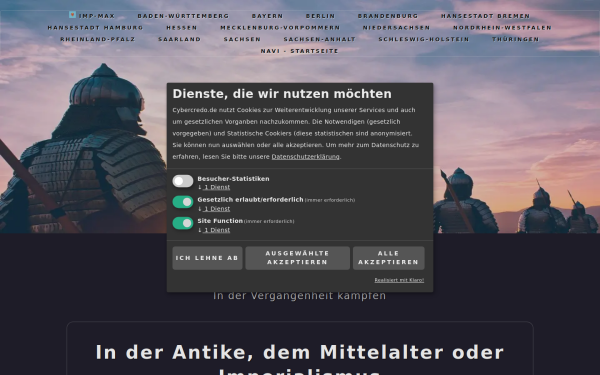Screen dimensions: 600x375
Task: Click Dienste, die wir nutzen möchten heading
Action: click(x=282, y=94)
